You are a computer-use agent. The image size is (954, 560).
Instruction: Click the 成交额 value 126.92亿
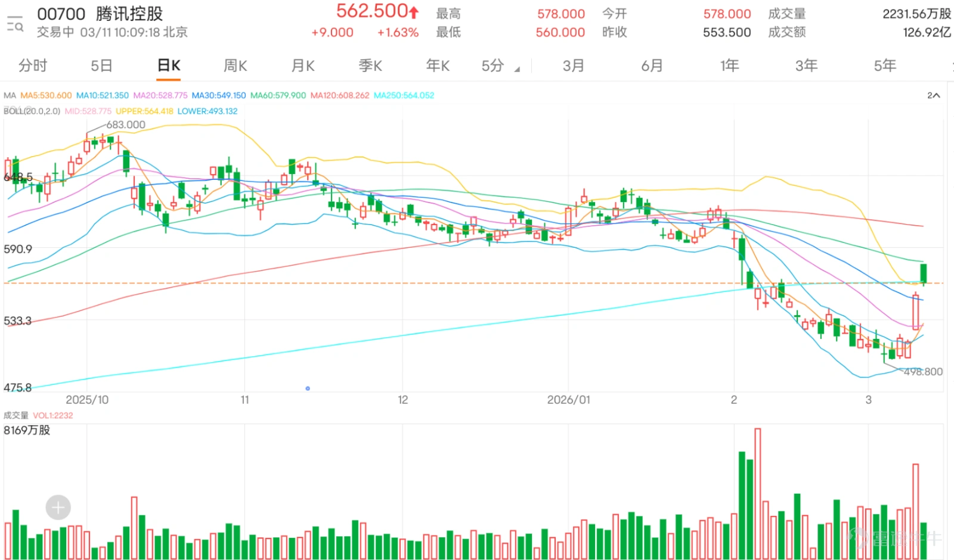(x=927, y=32)
